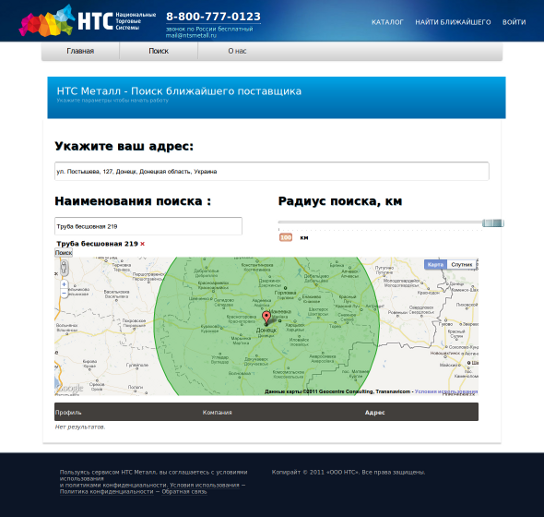Open the Каталог menu item
This screenshot has width=544, height=517.
387,22
